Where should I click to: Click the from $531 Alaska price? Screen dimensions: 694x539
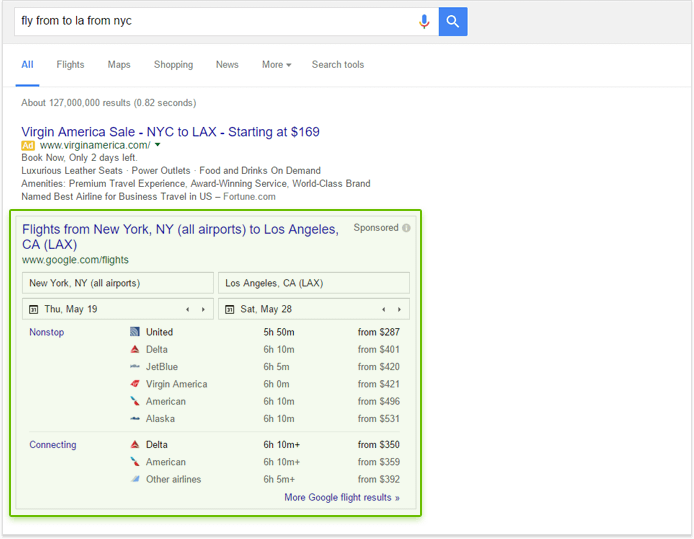pos(379,418)
